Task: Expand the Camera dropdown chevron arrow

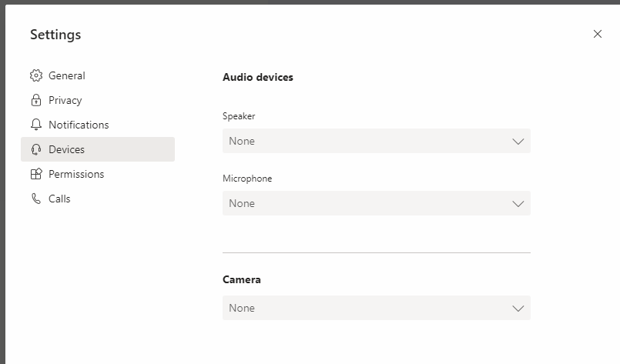Action: coord(518,309)
